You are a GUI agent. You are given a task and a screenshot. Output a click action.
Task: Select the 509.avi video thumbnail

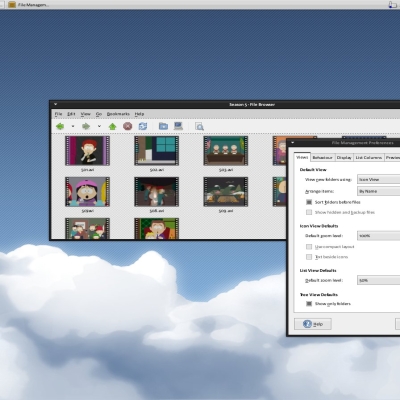226,192
